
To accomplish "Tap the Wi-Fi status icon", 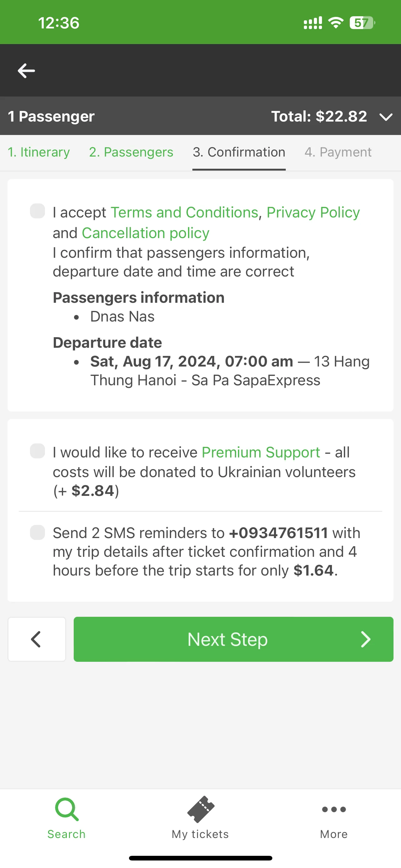I will 336,23.
